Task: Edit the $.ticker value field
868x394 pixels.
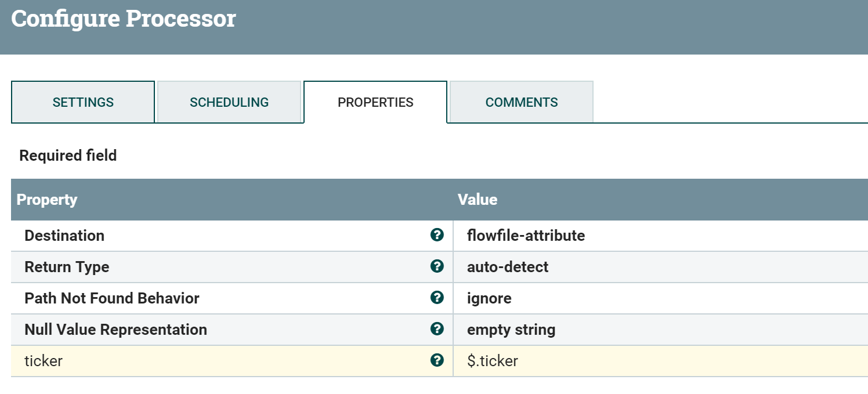Action: coord(493,360)
